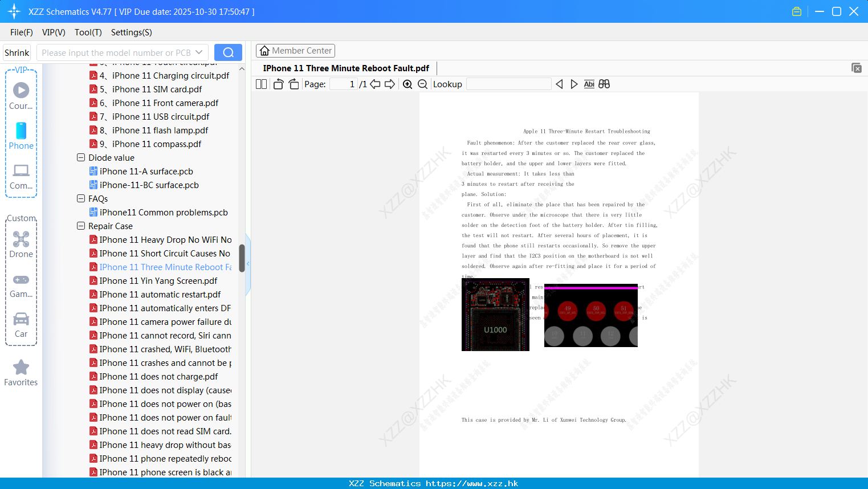This screenshot has width=868, height=489.
Task: Open Member Center
Action: [295, 51]
